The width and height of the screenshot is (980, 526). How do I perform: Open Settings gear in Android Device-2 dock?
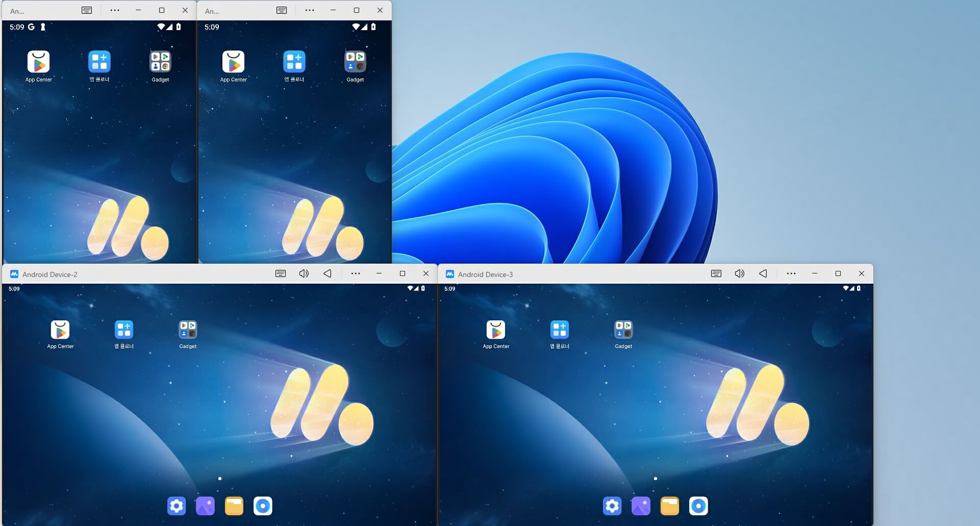[x=177, y=506]
